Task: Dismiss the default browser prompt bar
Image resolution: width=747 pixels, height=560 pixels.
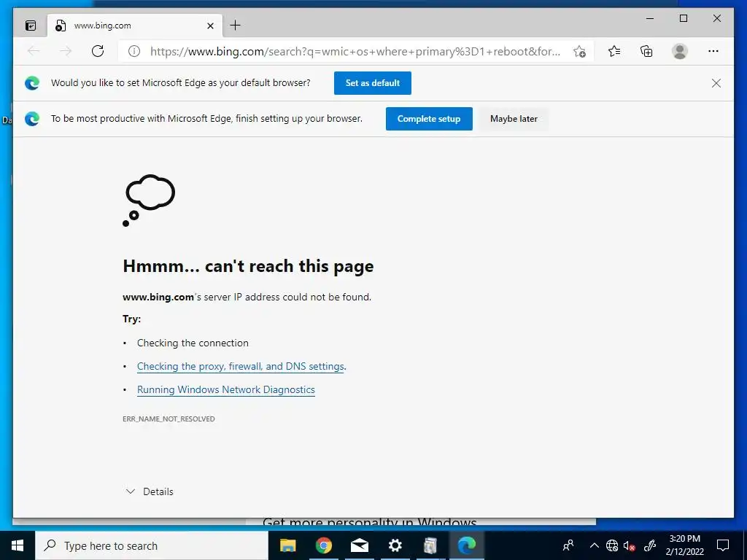Action: (716, 83)
